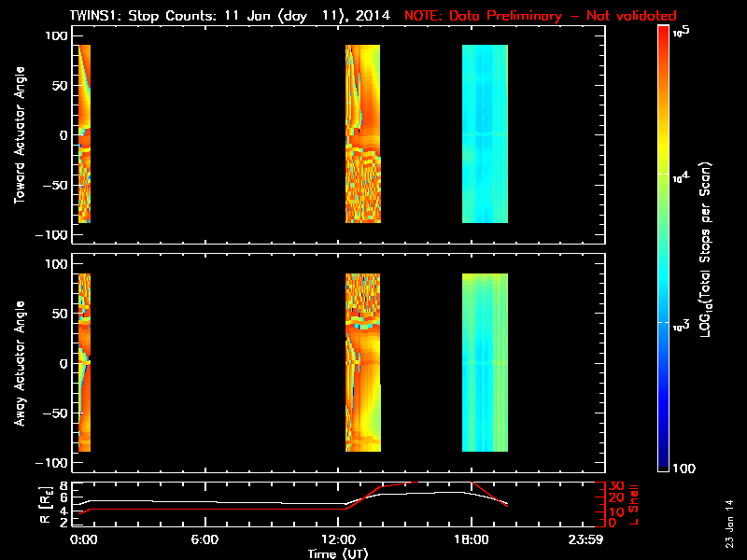Click the 12:00 time axis label
The height and width of the screenshot is (560, 747).
[339, 539]
